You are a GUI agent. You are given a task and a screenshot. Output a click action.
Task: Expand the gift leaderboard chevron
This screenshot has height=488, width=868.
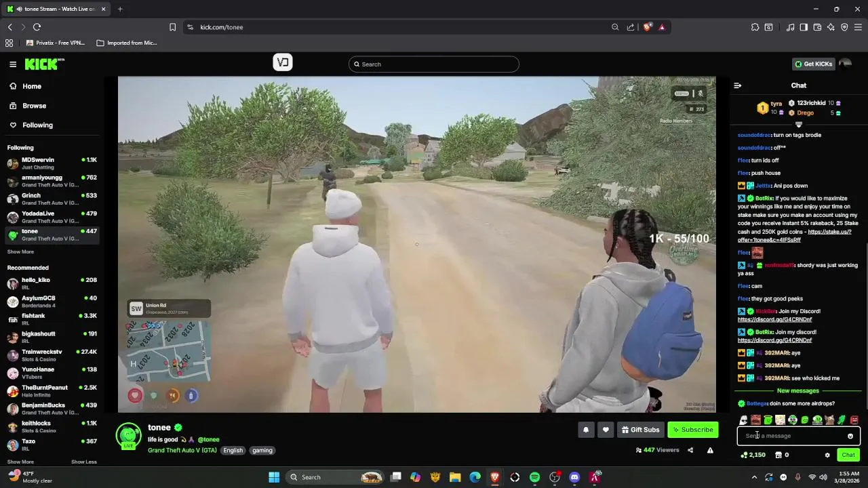(x=798, y=125)
